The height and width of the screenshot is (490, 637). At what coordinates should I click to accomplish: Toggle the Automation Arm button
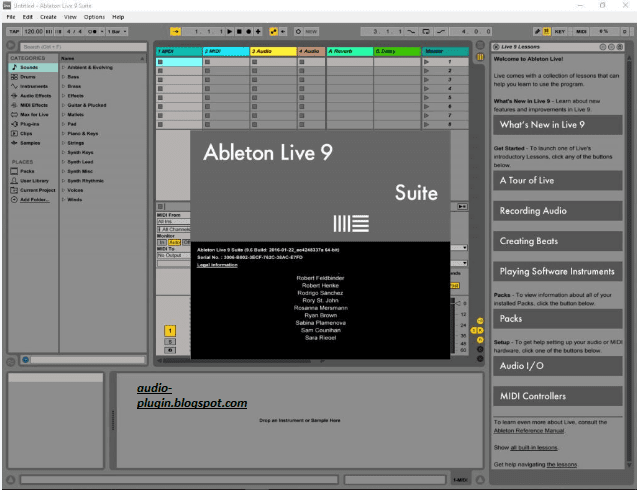coord(273,31)
